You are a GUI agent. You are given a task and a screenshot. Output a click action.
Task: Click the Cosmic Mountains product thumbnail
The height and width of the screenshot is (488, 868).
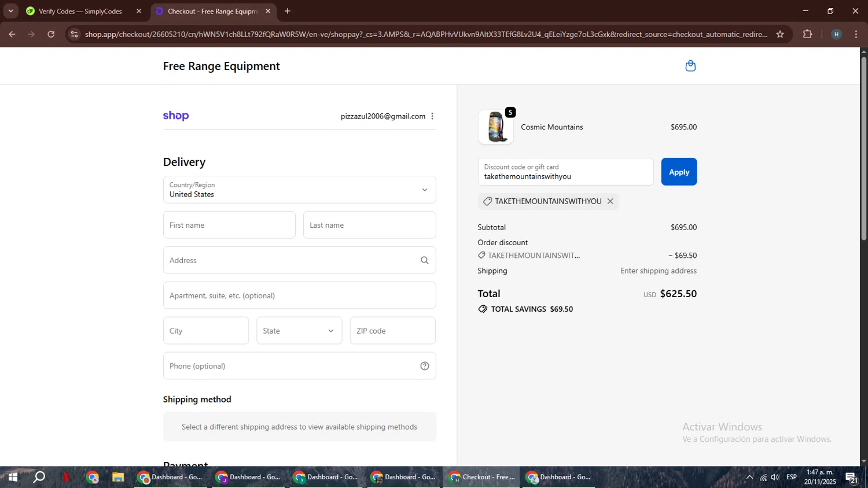click(496, 127)
